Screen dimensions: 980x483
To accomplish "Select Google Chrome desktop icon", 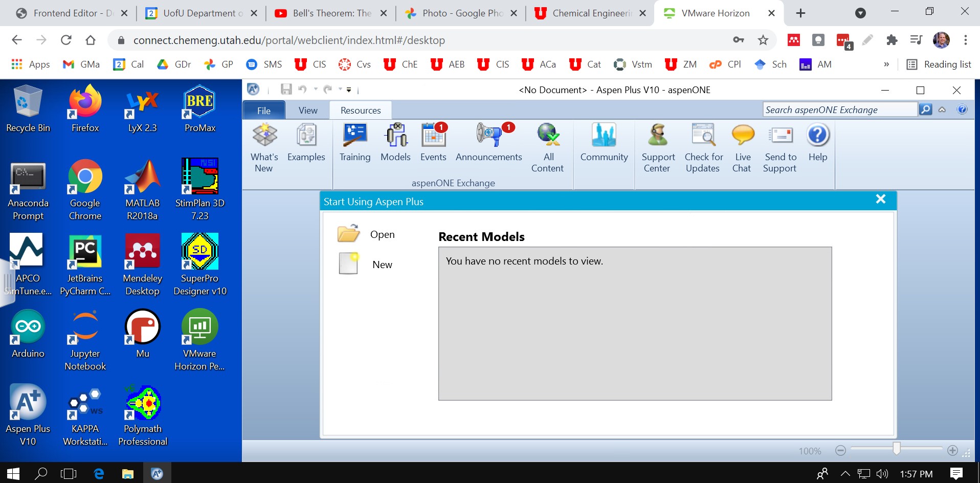I will (x=85, y=190).
